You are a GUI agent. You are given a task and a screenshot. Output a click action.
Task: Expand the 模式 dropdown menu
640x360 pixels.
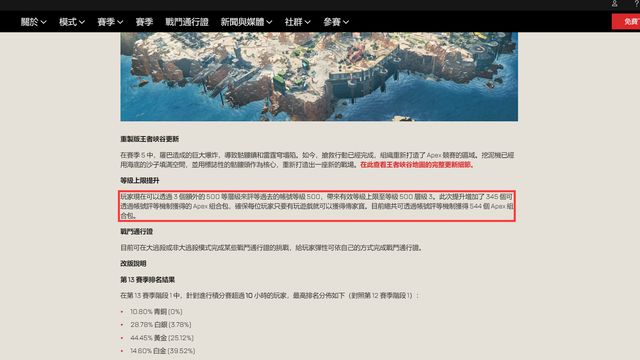(x=72, y=22)
